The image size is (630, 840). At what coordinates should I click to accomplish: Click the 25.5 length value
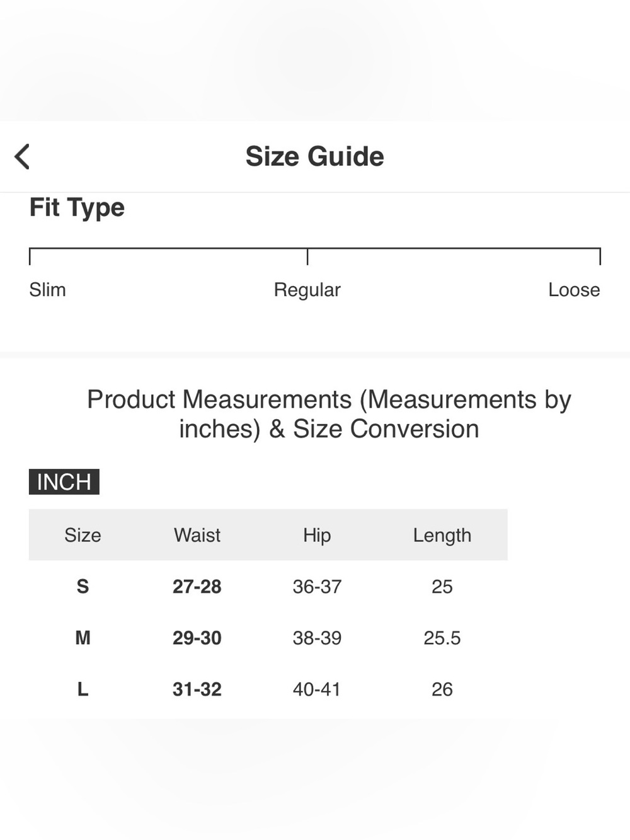tap(442, 638)
